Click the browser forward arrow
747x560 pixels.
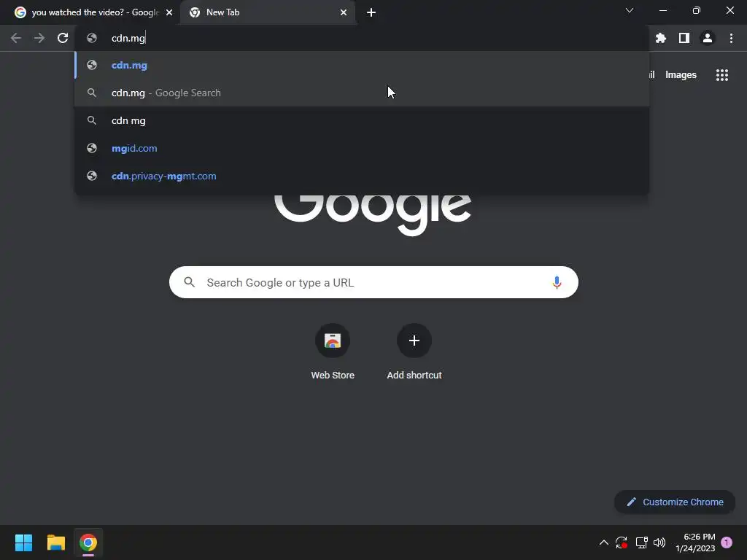coord(39,38)
